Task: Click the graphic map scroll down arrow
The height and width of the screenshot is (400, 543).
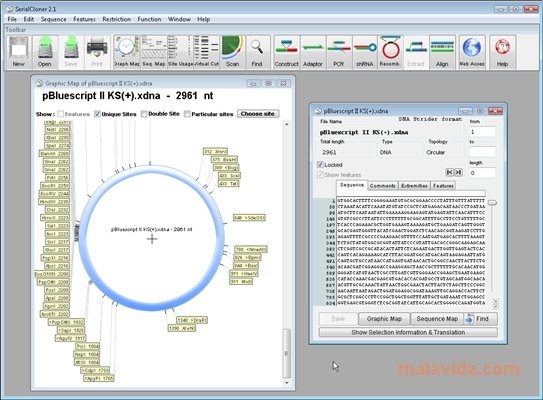Action: pos(286,383)
